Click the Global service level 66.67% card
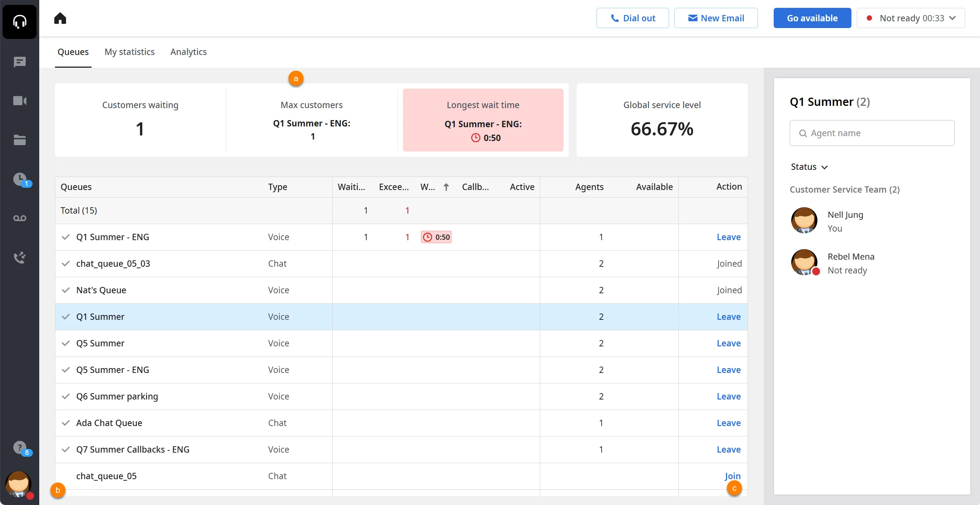The height and width of the screenshot is (505, 980). click(662, 120)
